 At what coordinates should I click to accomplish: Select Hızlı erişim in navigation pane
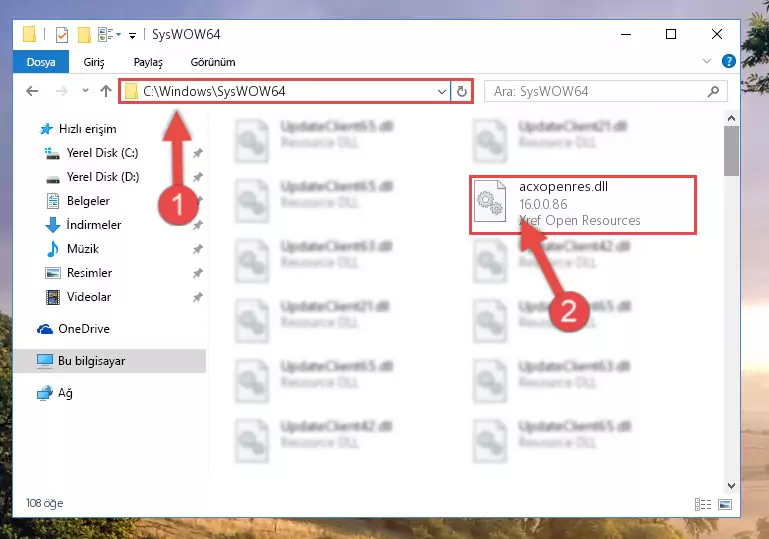coord(87,129)
